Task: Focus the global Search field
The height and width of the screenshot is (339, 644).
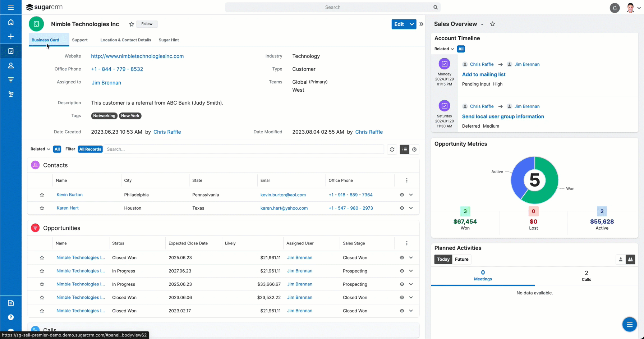Action: [333, 7]
